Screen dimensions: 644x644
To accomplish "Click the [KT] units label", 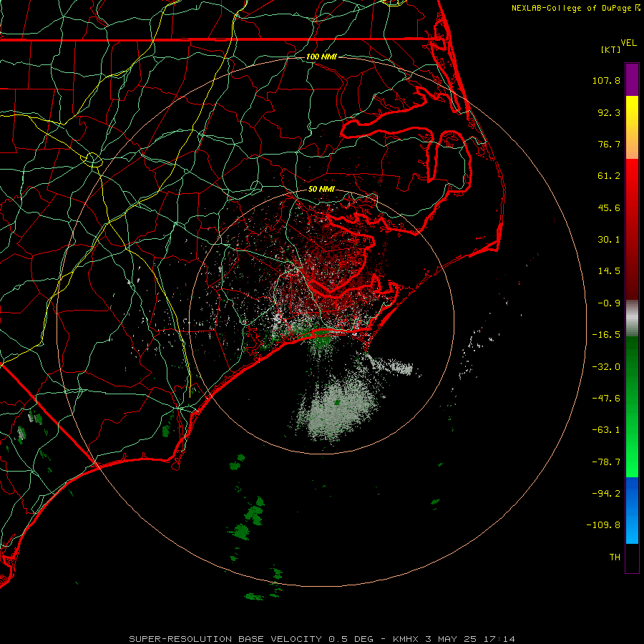I will coord(611,49).
